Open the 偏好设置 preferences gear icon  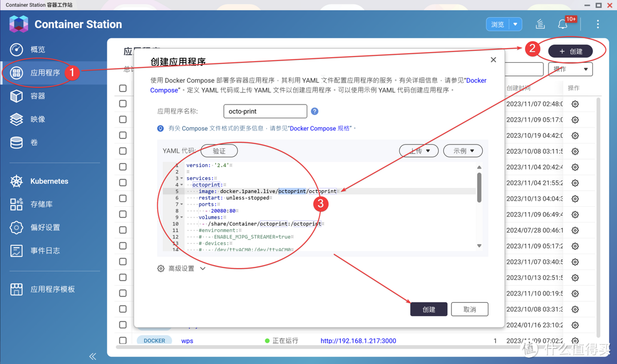(16, 227)
